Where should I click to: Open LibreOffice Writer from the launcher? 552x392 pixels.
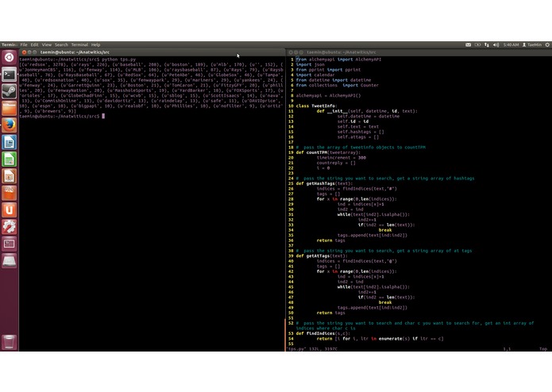coord(10,142)
